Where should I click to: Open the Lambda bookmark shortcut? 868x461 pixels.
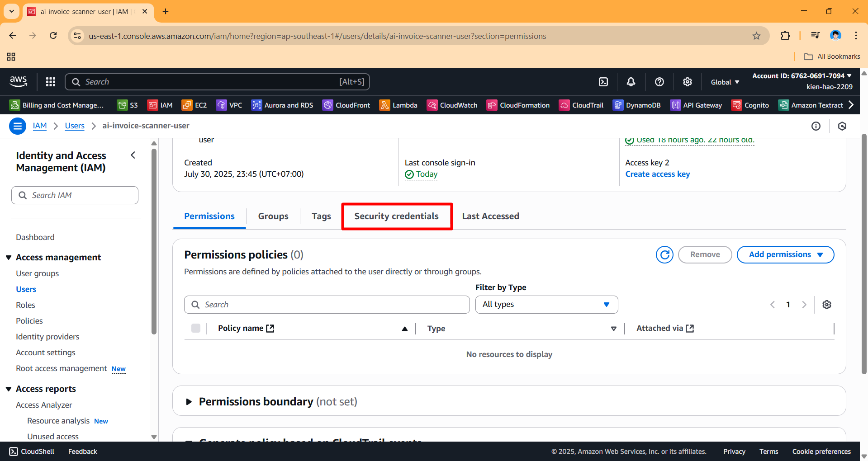pos(398,105)
